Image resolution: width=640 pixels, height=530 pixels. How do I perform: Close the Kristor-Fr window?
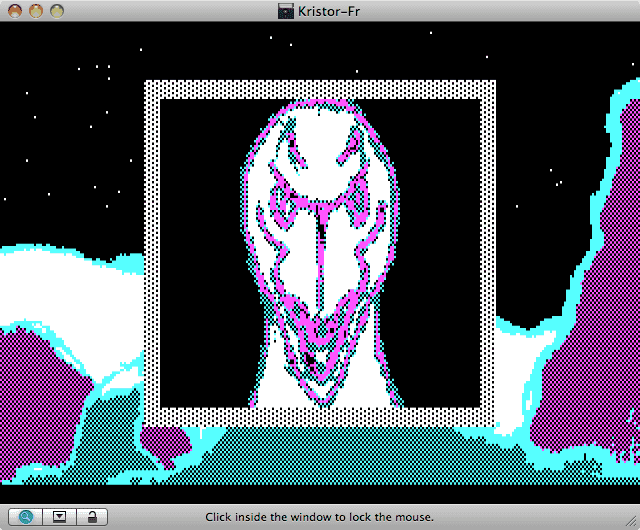(x=15, y=11)
